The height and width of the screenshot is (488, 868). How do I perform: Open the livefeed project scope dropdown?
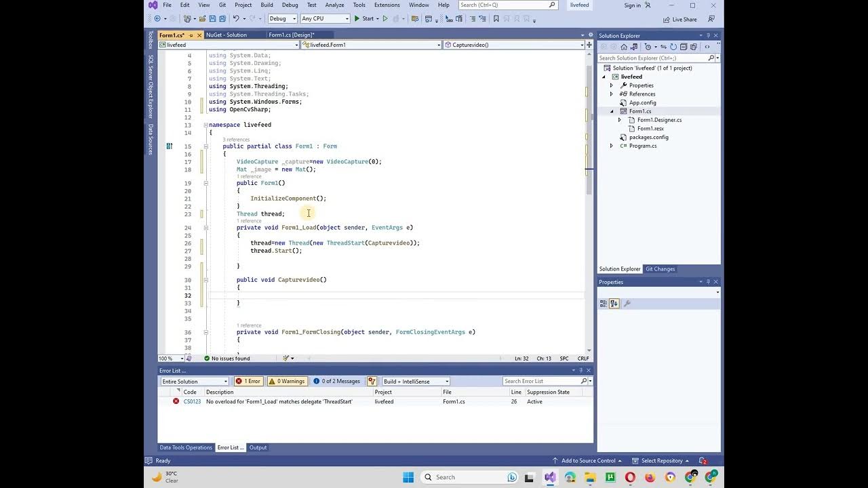tap(229, 45)
